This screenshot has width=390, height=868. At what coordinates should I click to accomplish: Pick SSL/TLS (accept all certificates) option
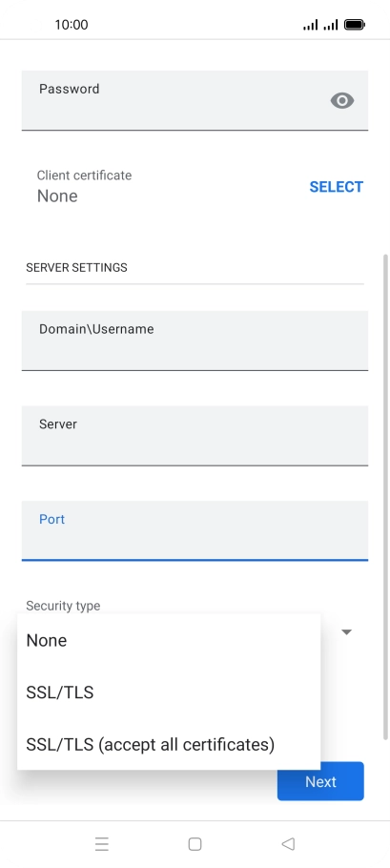(x=169, y=745)
